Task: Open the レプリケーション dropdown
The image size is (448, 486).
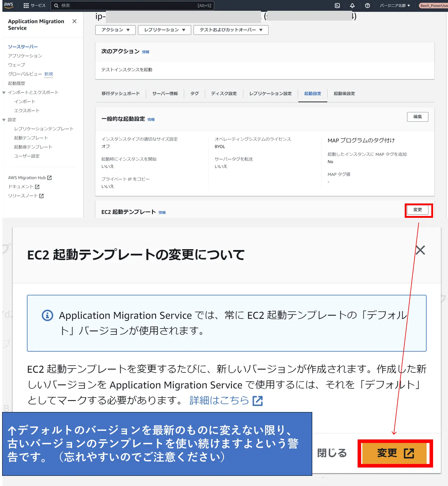Action: [165, 30]
